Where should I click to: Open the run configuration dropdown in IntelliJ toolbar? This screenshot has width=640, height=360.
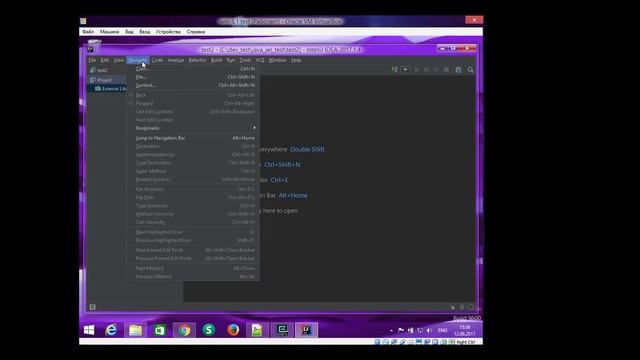coord(405,70)
